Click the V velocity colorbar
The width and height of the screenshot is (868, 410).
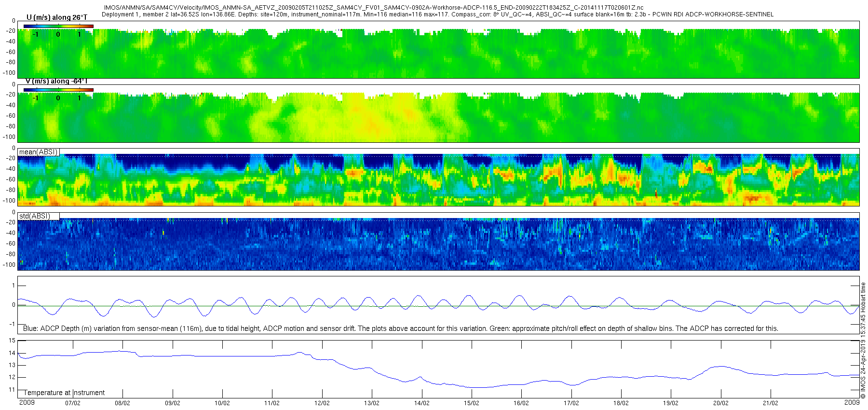(x=58, y=90)
